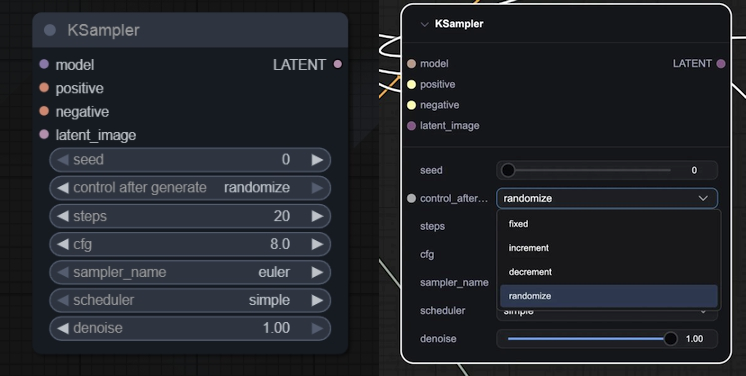Click denoise value 1.00 in left node
Image resolution: width=746 pixels, height=376 pixels.
pyautogui.click(x=276, y=328)
